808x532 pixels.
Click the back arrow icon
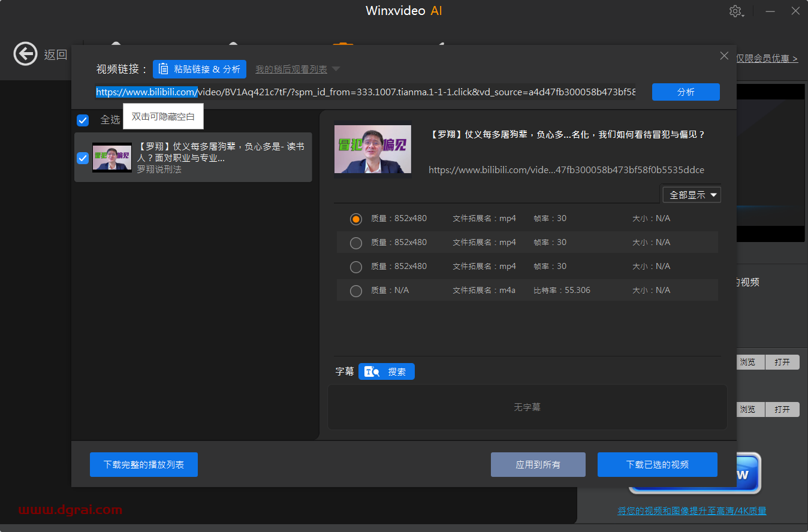pyautogui.click(x=25, y=55)
